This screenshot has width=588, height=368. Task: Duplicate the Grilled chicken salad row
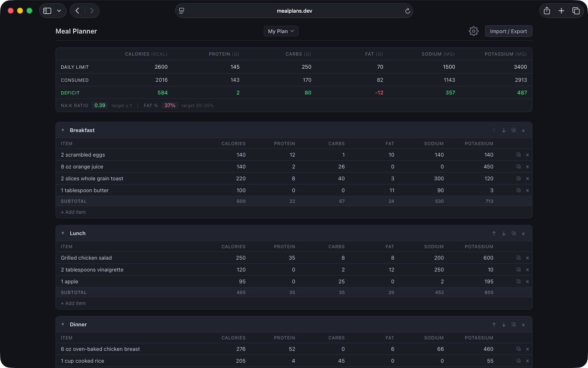point(518,258)
